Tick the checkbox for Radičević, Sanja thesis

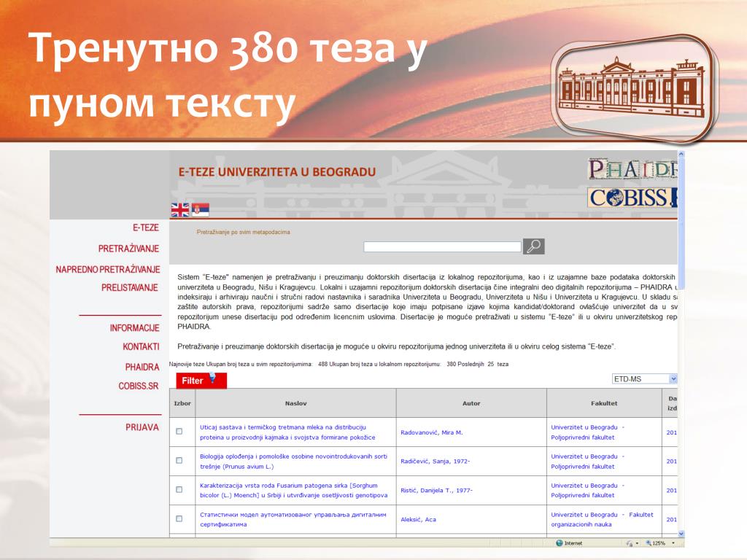click(179, 461)
